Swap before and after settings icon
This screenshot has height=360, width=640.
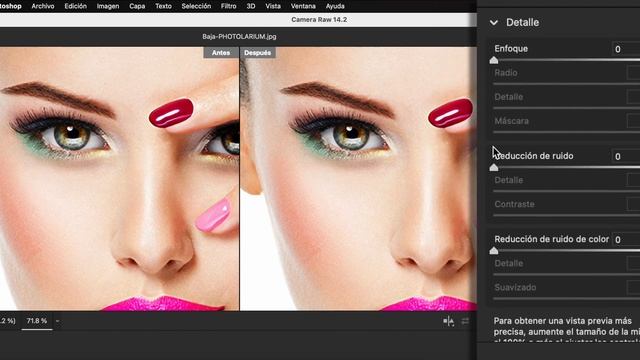[465, 322]
